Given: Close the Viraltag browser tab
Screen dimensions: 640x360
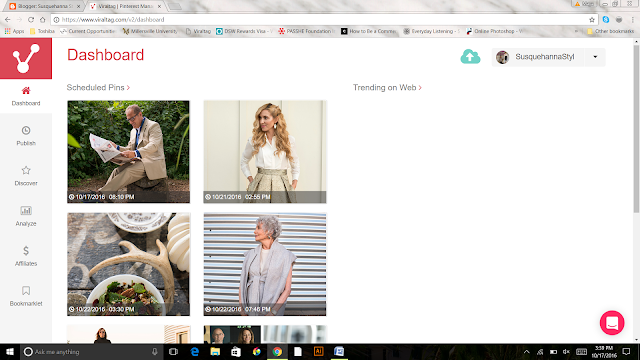Looking at the screenshot, I should tap(160, 6).
